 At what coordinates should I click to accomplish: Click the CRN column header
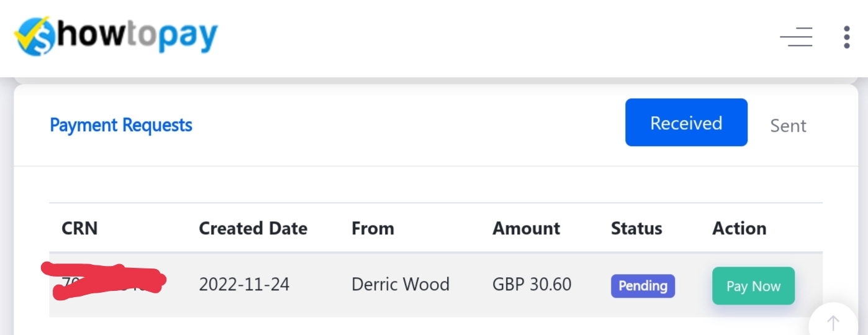79,228
